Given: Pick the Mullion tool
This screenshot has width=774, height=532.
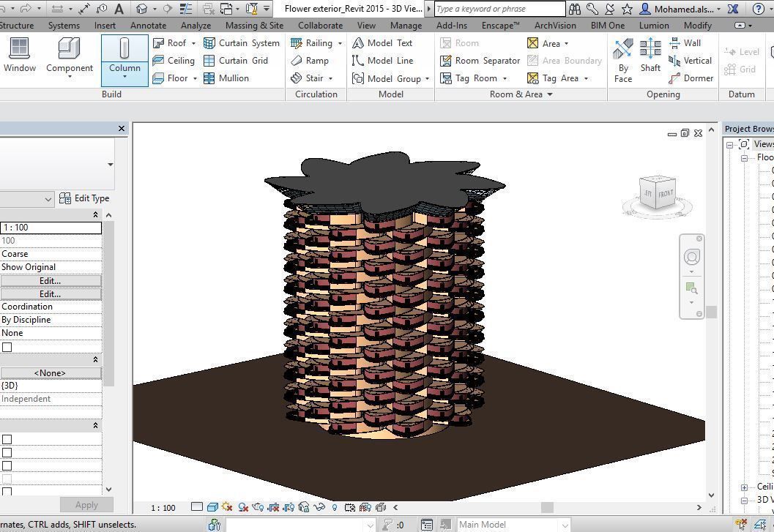Looking at the screenshot, I should coord(226,78).
